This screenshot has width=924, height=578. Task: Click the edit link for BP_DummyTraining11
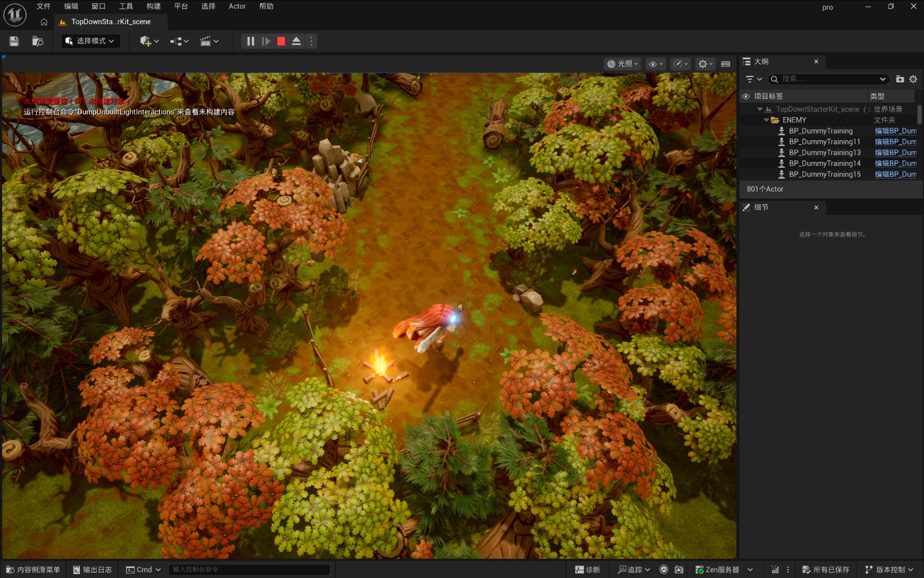tap(896, 142)
